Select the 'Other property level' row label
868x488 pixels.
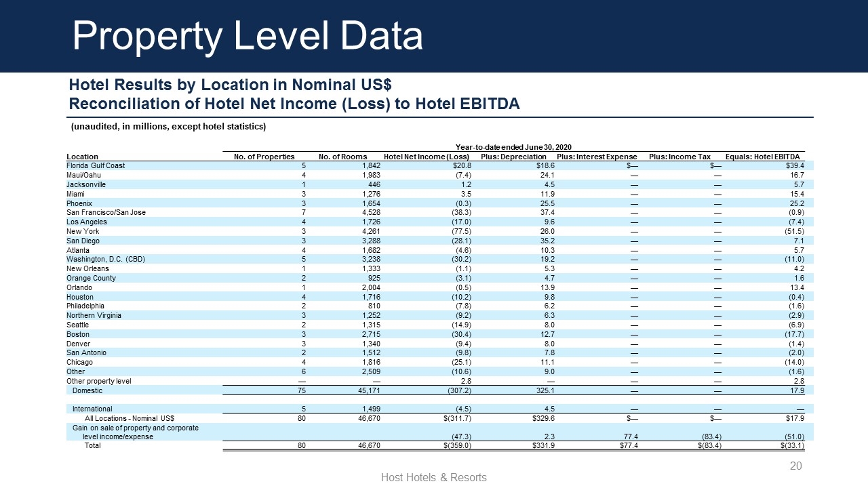(x=98, y=381)
